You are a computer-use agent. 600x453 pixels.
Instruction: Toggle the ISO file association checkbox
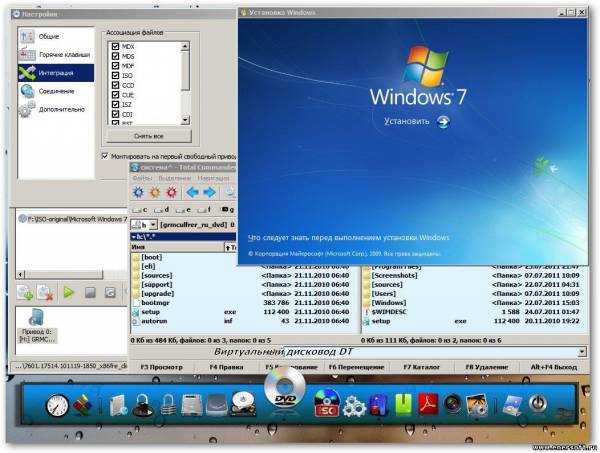click(x=115, y=75)
